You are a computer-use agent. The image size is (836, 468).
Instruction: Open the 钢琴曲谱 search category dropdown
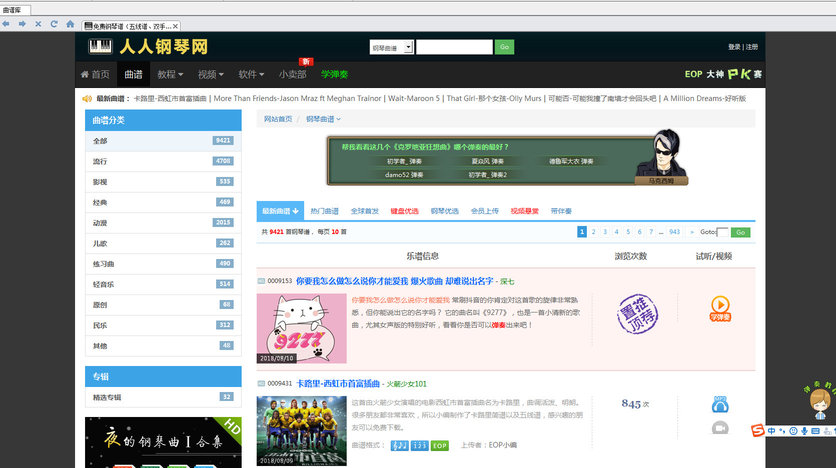pyautogui.click(x=390, y=47)
